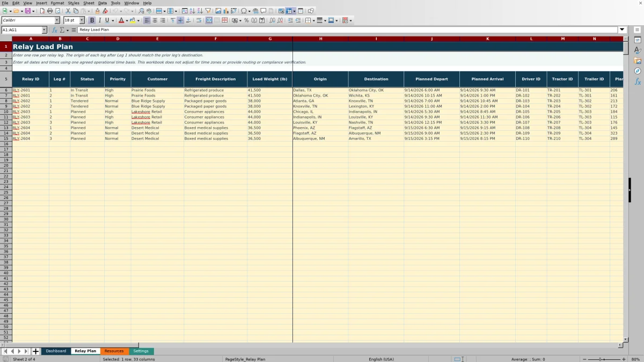Open the borders dropdown arrow

[313, 20]
